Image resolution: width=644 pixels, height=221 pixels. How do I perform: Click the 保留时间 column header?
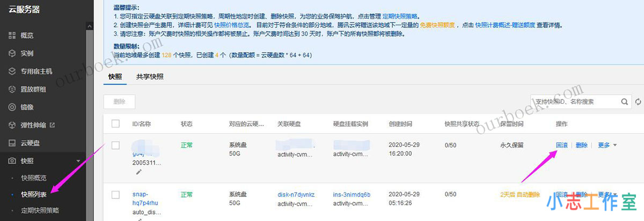(x=511, y=124)
